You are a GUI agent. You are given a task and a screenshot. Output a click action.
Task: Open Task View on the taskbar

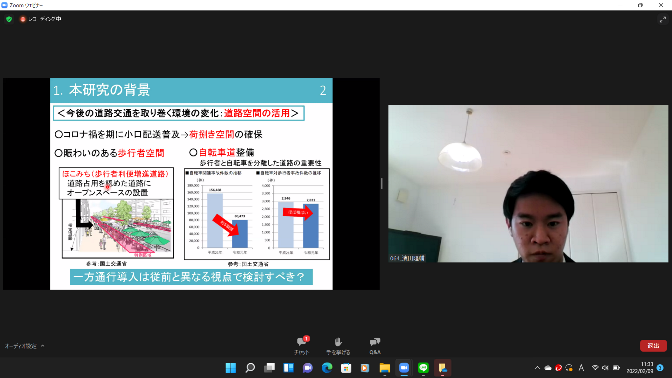(270, 368)
